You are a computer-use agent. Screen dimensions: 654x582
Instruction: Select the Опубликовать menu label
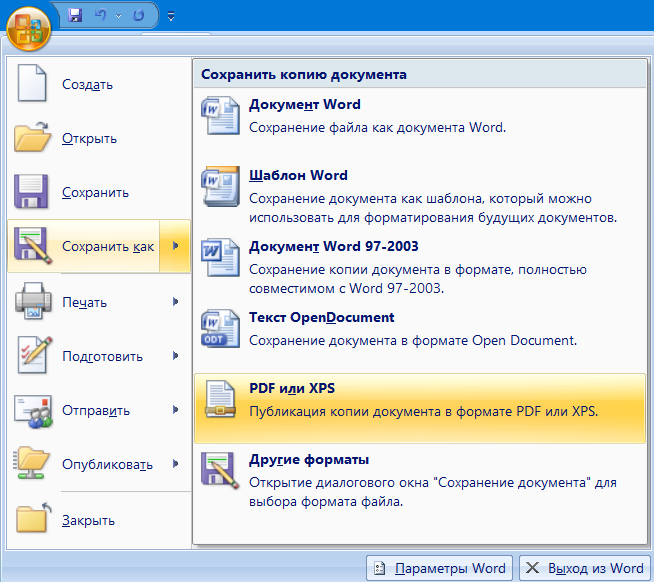[x=108, y=465]
